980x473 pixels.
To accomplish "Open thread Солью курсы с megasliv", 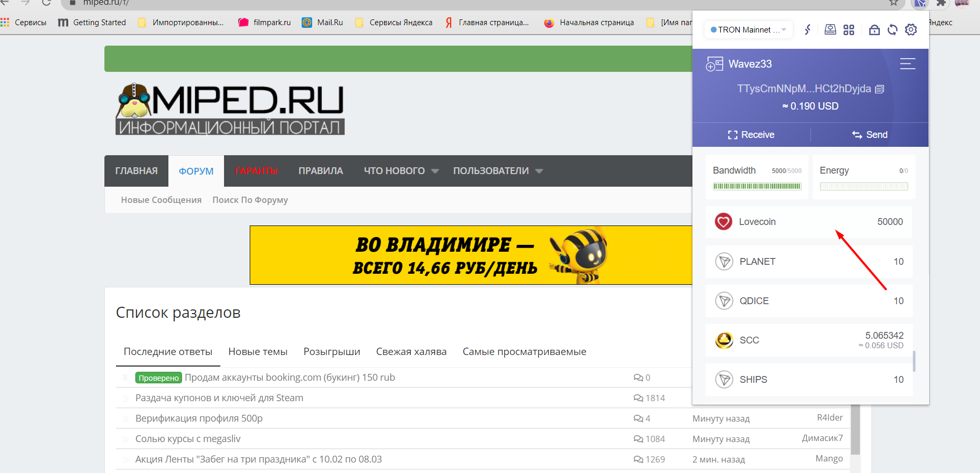I will click(x=188, y=439).
